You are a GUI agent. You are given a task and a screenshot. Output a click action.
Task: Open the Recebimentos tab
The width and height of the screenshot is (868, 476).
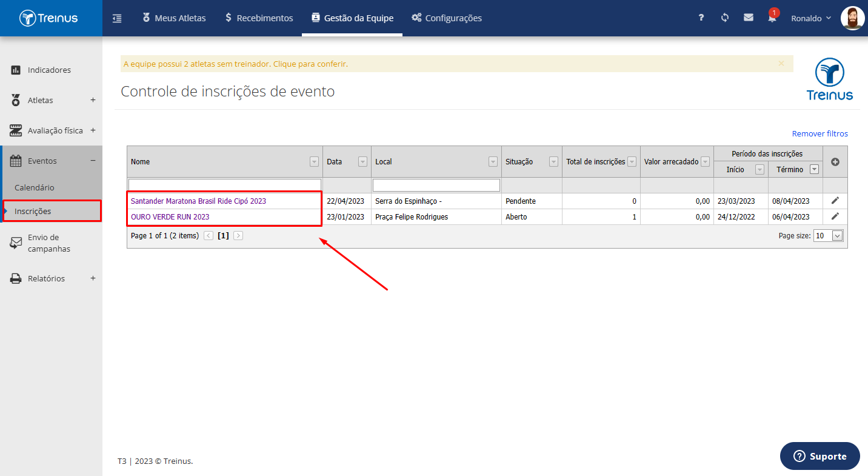(x=259, y=18)
